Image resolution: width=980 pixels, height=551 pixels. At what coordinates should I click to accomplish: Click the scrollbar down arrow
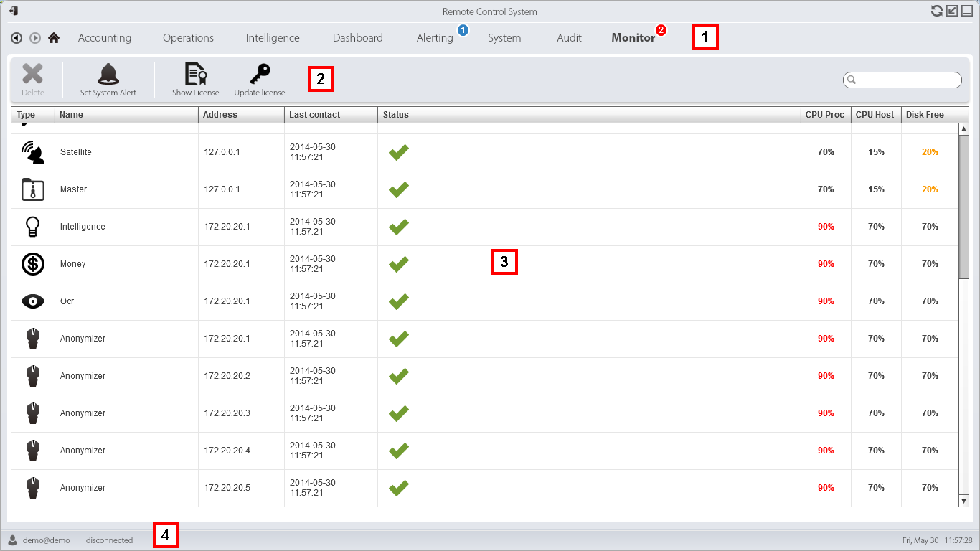coord(963,501)
